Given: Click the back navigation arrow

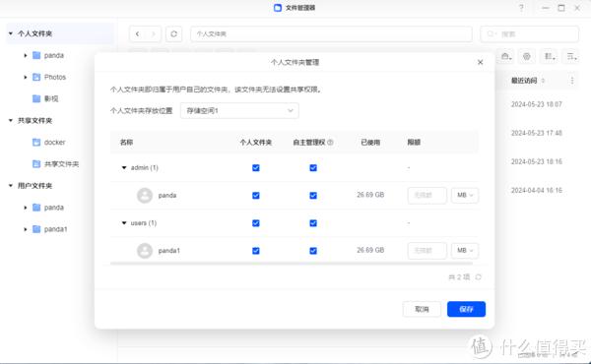Looking at the screenshot, I should tap(137, 33).
